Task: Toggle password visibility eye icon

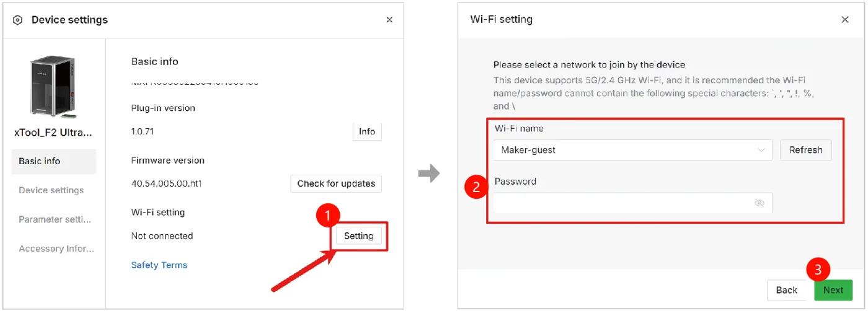Action: click(x=759, y=203)
